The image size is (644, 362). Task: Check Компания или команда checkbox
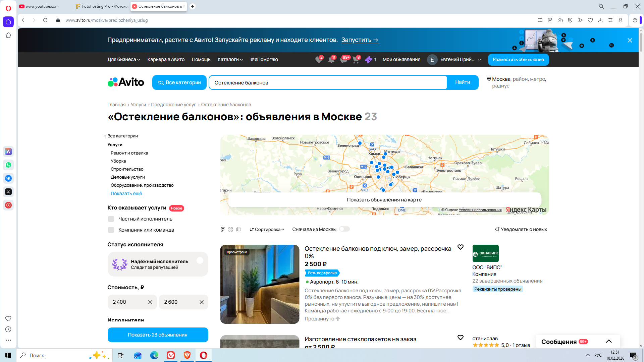coord(111,230)
